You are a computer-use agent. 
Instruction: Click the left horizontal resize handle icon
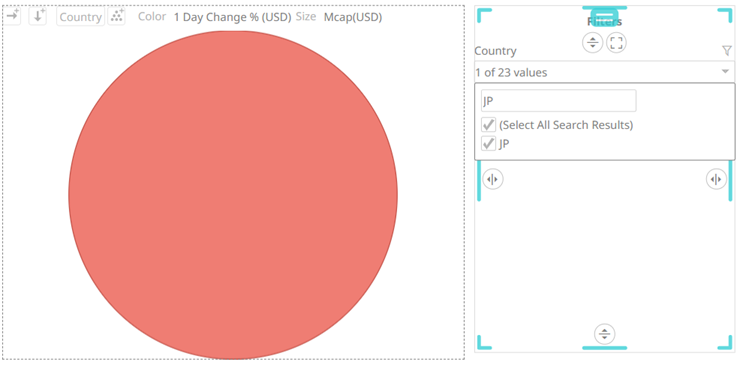[493, 180]
